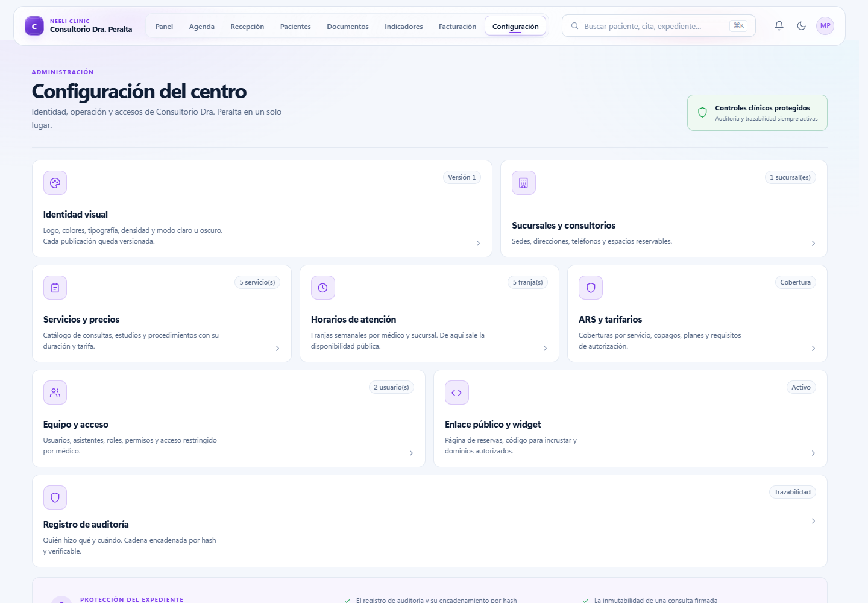Click the clock icon in Horarios de atención

coord(322,288)
